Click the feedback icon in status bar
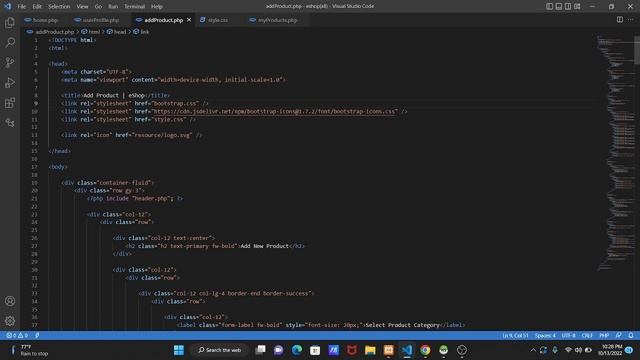The height and width of the screenshot is (360, 640). [619, 336]
